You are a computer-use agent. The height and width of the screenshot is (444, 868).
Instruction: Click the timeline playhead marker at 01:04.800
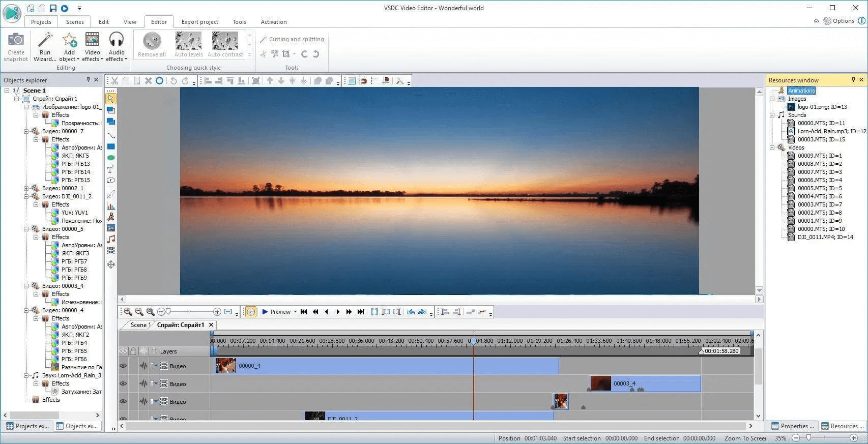coord(473,341)
